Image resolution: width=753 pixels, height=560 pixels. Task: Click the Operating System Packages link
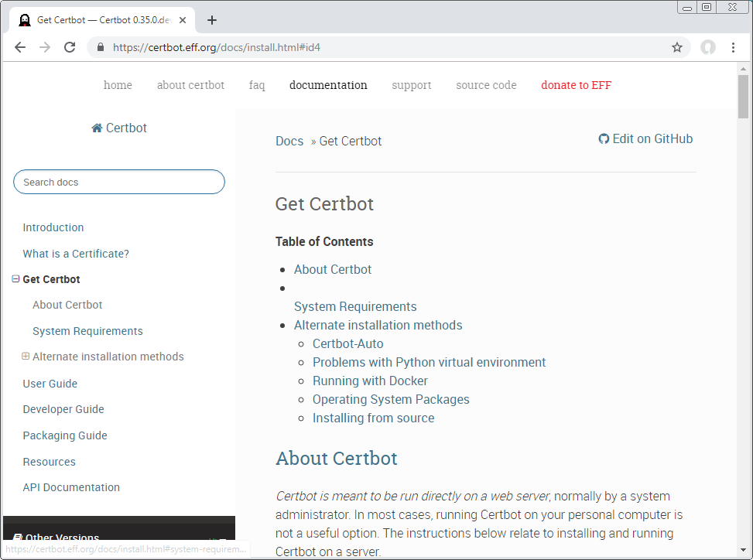tap(391, 399)
